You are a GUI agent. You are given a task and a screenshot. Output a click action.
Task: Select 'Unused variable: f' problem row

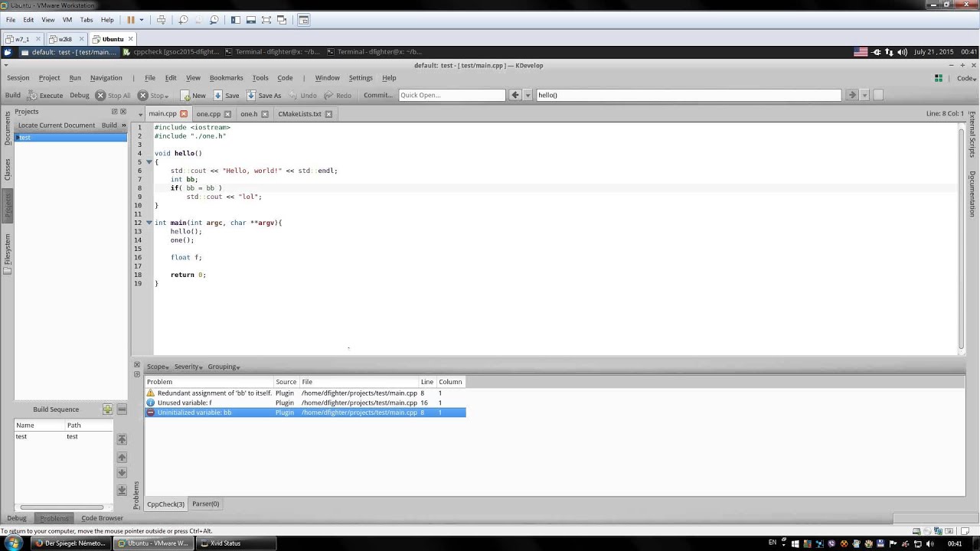pyautogui.click(x=305, y=403)
